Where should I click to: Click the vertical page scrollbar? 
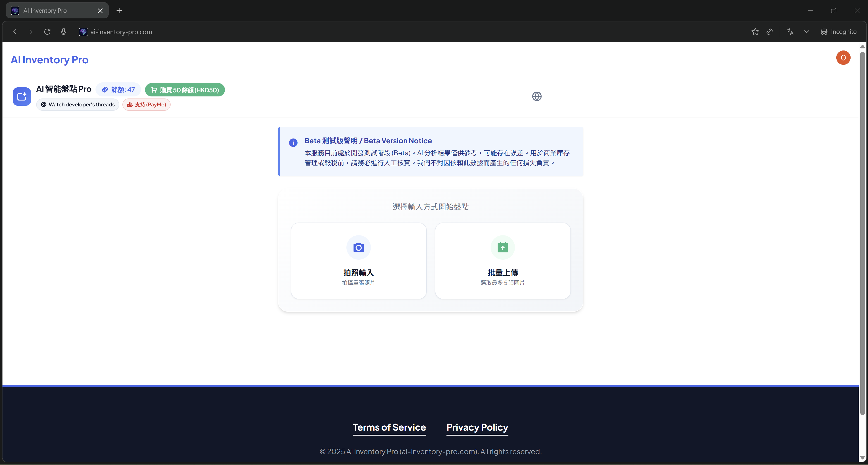[862, 233]
